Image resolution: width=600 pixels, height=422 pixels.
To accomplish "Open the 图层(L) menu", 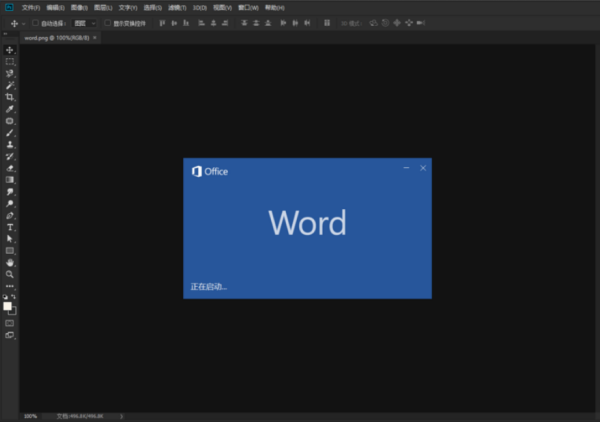I will [103, 8].
